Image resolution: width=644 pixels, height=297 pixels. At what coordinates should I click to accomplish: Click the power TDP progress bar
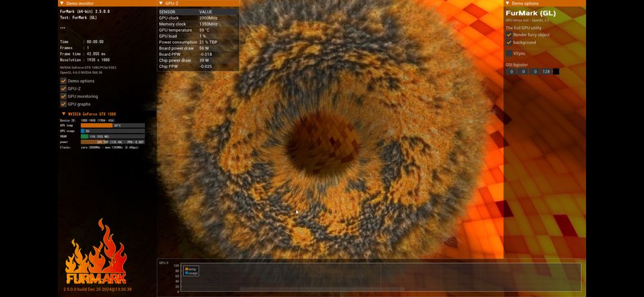pos(113,142)
